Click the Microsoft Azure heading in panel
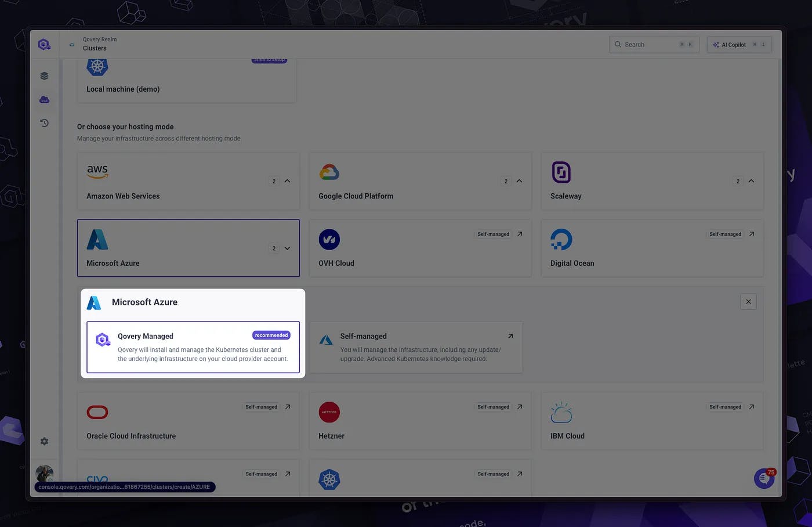 pos(144,302)
